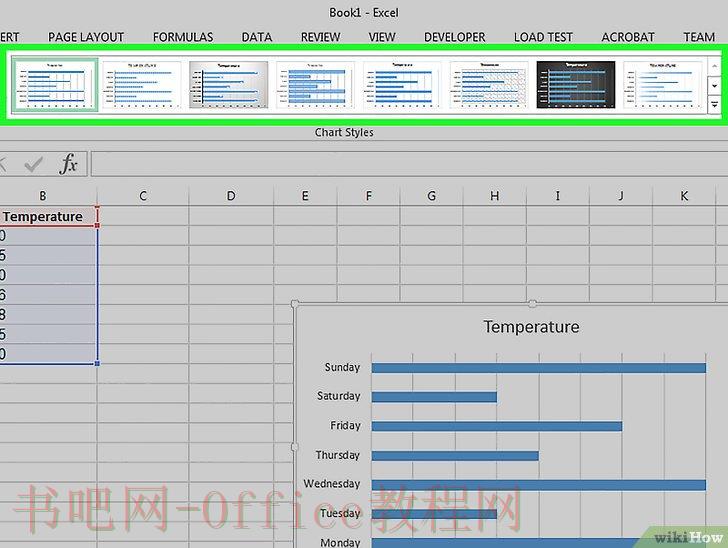Viewport: 728px width, 548px height.
Task: Select the Wednesday data bar
Action: 539,485
